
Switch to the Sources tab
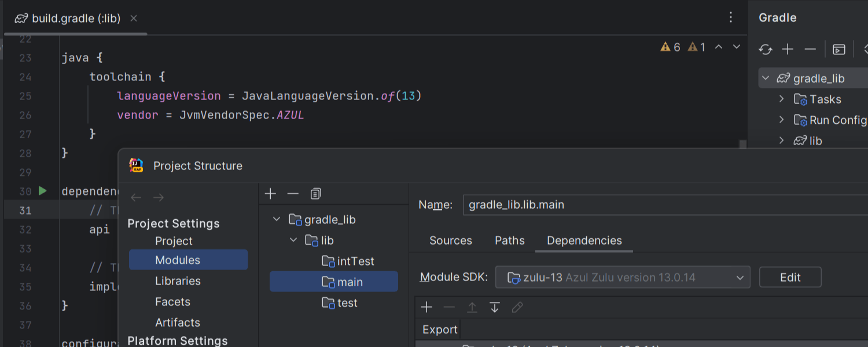(x=451, y=240)
